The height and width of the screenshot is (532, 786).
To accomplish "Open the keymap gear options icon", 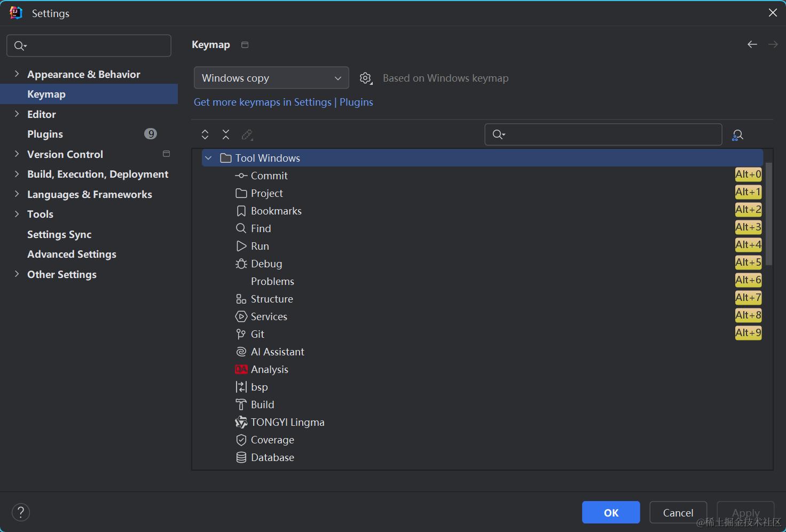I will [x=366, y=78].
